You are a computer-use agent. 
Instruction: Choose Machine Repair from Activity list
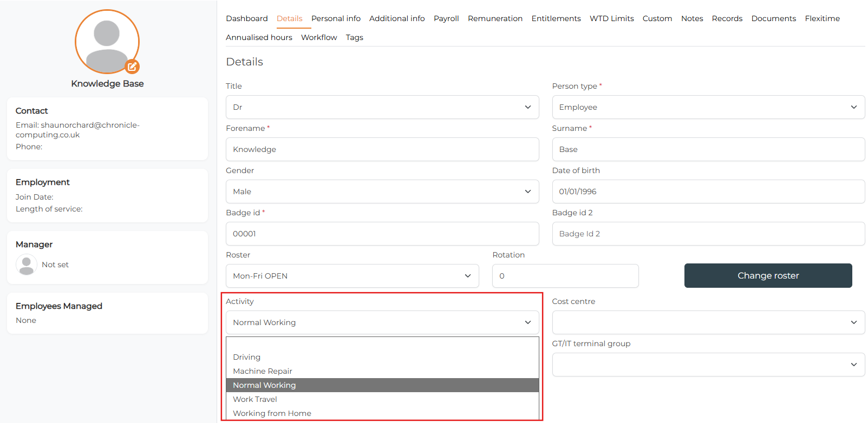pyautogui.click(x=382, y=371)
